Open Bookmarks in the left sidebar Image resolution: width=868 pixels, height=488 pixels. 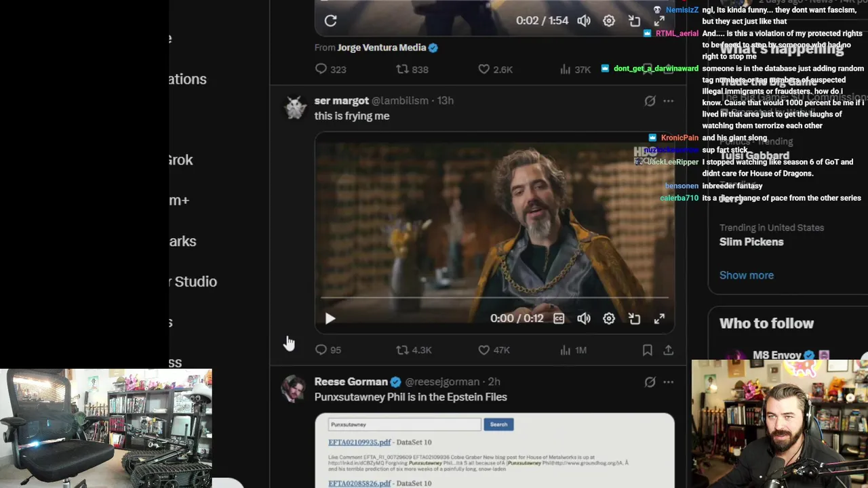182,241
